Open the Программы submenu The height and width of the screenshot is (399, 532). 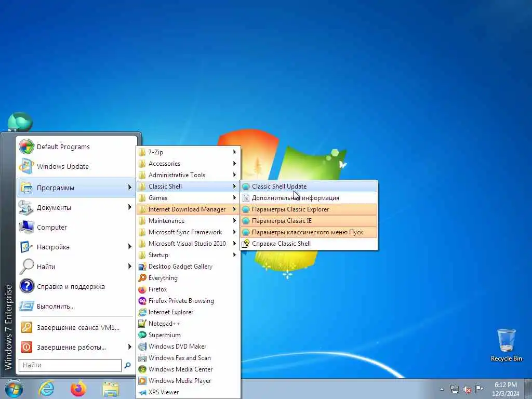77,188
